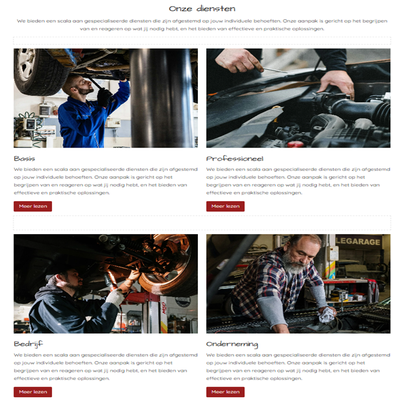The width and height of the screenshot is (400, 400).
Task: Click the photo of mechanic working on wheel brake
Action: (x=106, y=284)
